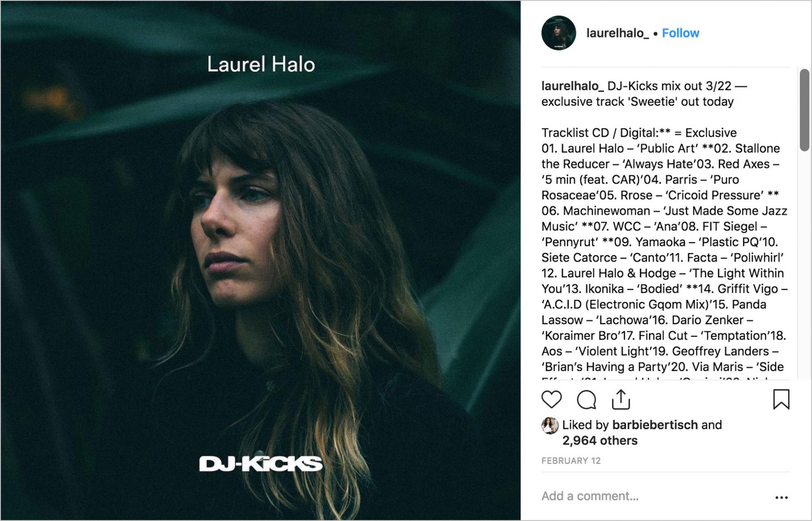The width and height of the screenshot is (812, 521).
Task: Grab the caption panel scrollbar thumb
Action: (804, 110)
